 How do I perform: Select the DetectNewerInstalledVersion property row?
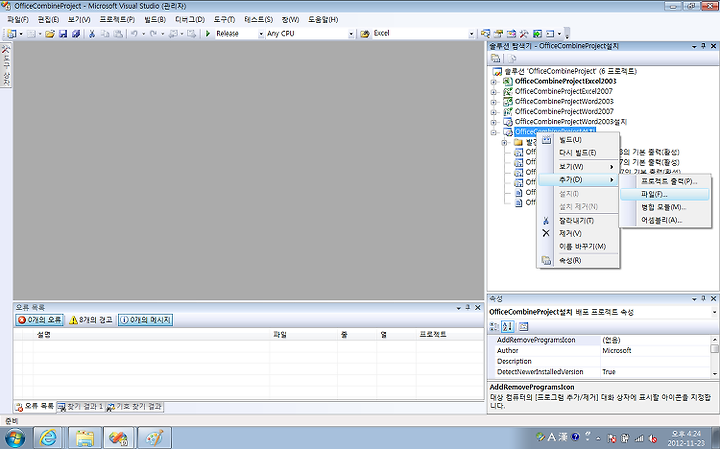(x=600, y=372)
